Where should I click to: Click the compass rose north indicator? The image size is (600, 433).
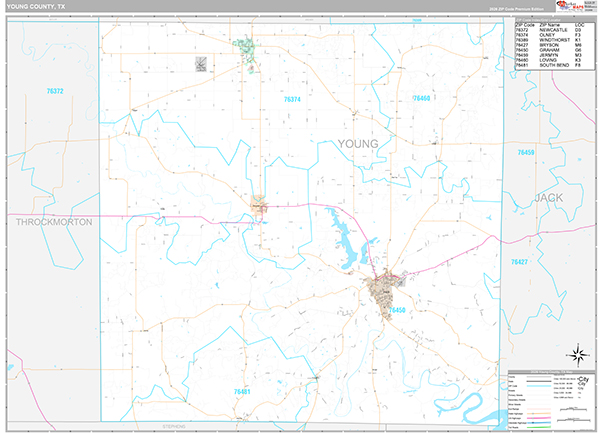578,355
